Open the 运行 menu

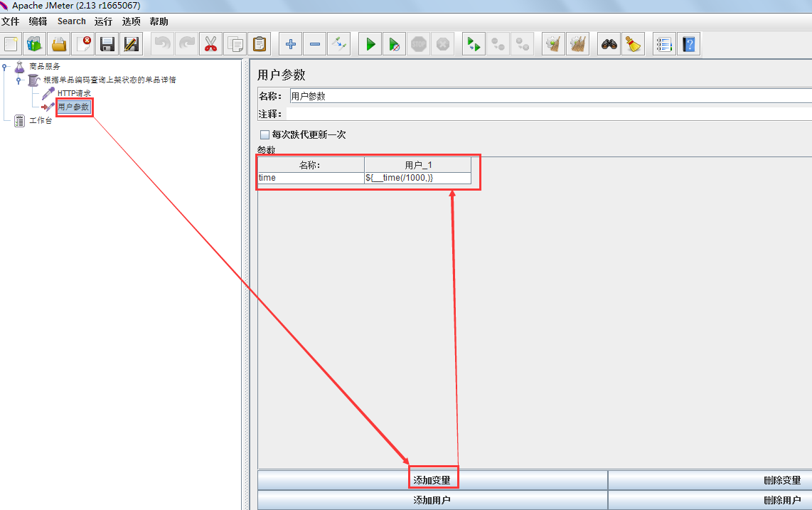[103, 21]
